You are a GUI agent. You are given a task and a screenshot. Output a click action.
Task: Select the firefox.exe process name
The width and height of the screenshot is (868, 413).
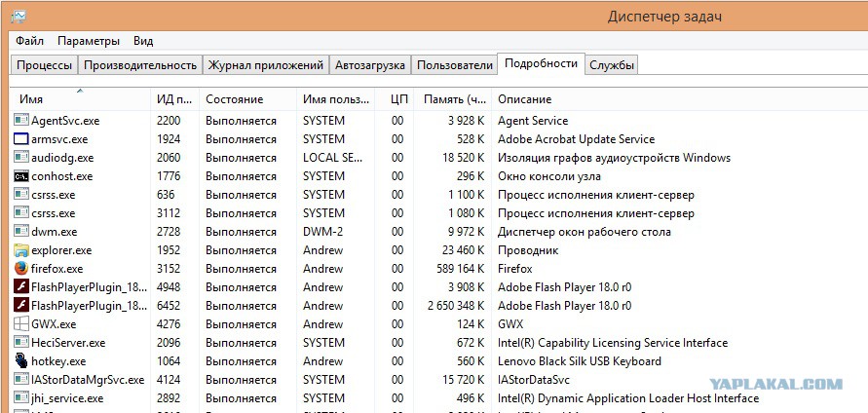pos(57,269)
